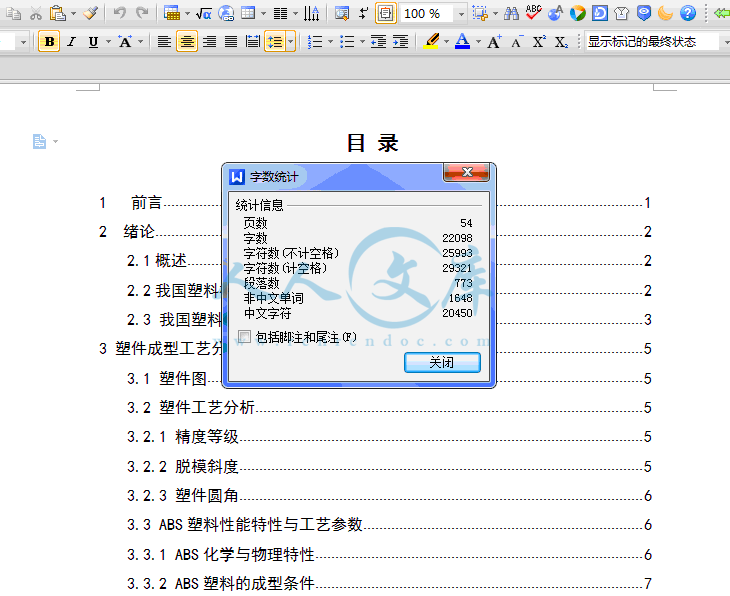Click the translate globe-A icon
The width and height of the screenshot is (730, 596).
[x=555, y=13]
